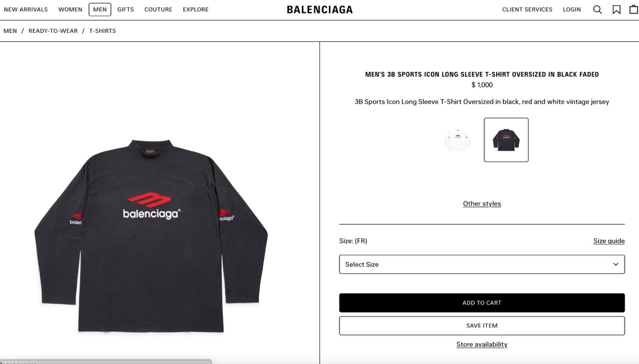The image size is (639, 364).
Task: Open the NEW ARRIVALS menu
Action: 26,9
